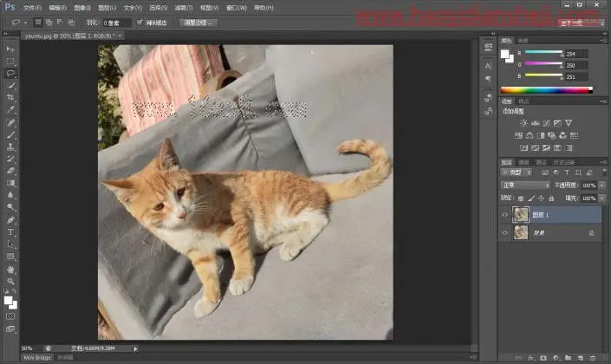611x364 pixels.
Task: Select the Lasso tool in the toolbox
Action: coord(10,74)
